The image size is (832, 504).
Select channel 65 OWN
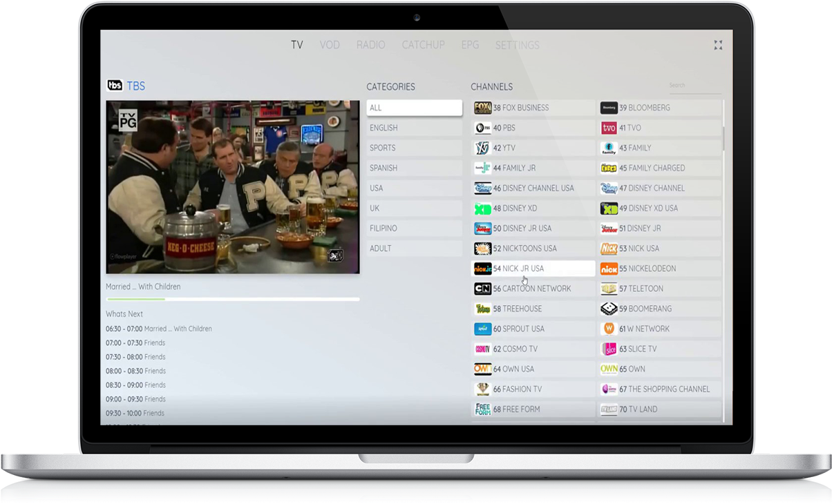tap(660, 369)
